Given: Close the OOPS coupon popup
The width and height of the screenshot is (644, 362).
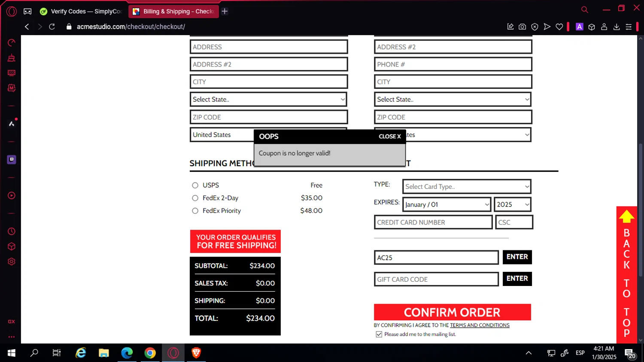Looking at the screenshot, I should [390, 137].
